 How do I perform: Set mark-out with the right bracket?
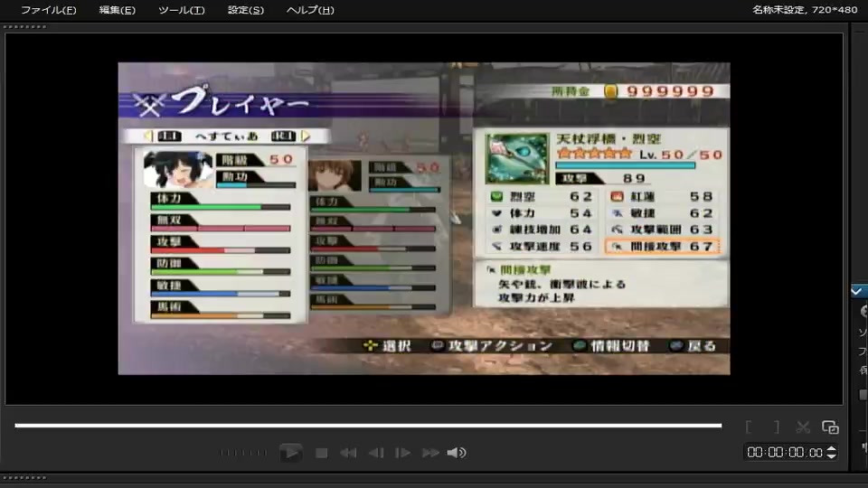777,427
